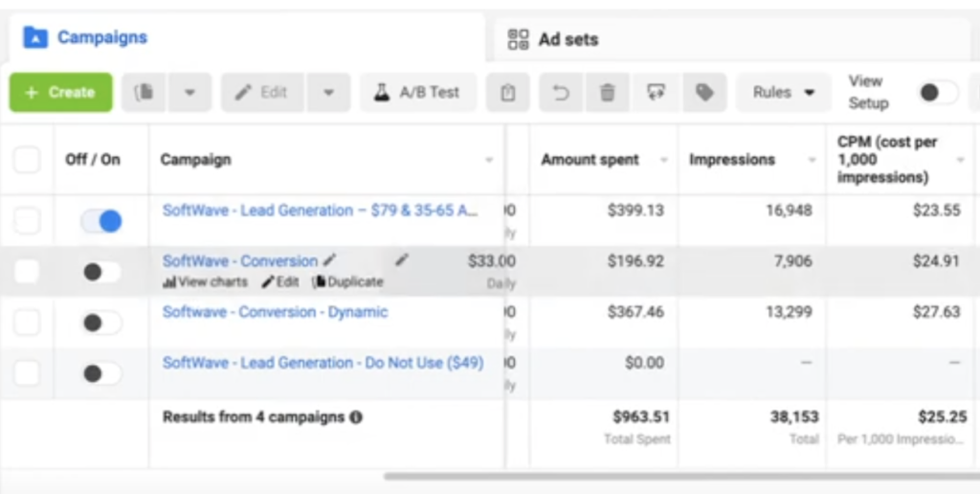Viewport: 980px width, 494px height.
Task: Click the Off / On column header
Action: pos(93,160)
